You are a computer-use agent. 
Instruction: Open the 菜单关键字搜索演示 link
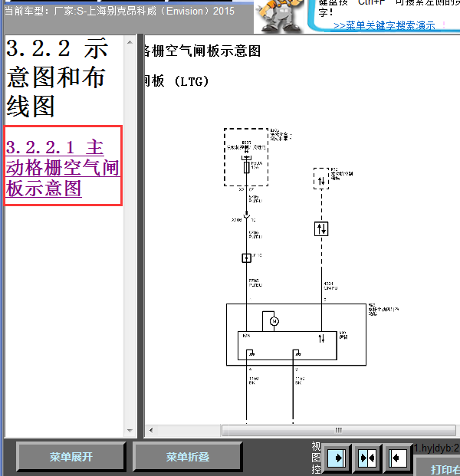pos(384,26)
